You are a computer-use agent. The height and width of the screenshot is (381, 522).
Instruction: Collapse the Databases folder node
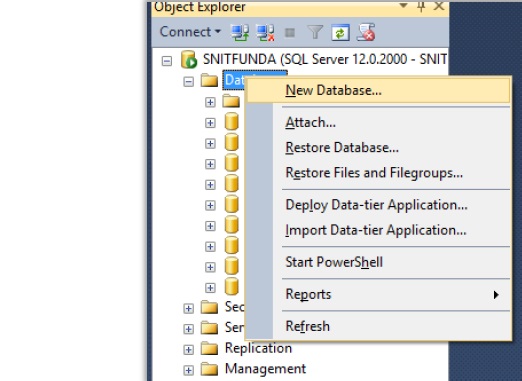pos(188,81)
